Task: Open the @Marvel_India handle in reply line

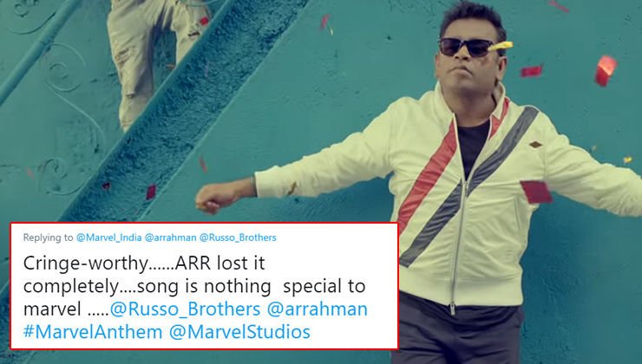Action: click(x=109, y=237)
